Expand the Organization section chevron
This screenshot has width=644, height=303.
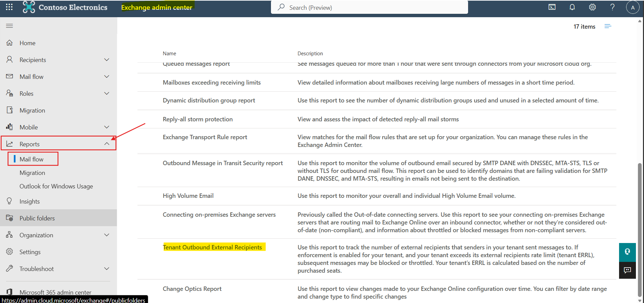(107, 235)
